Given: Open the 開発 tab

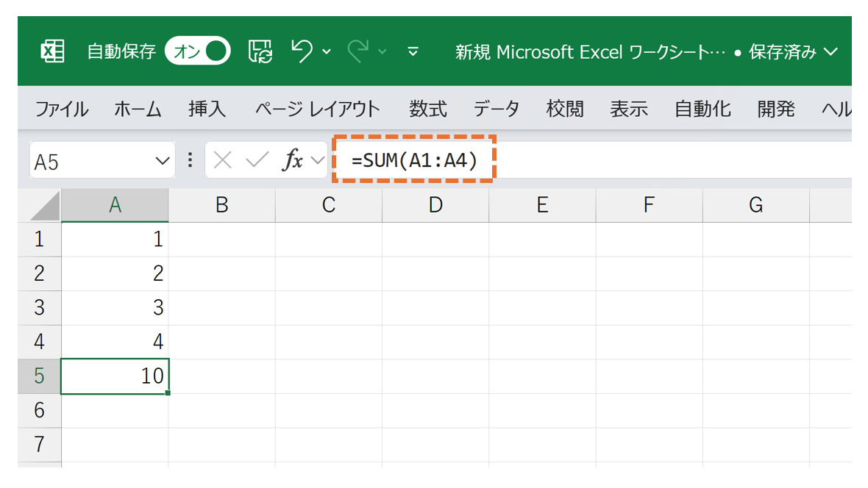Looking at the screenshot, I should coord(776,109).
